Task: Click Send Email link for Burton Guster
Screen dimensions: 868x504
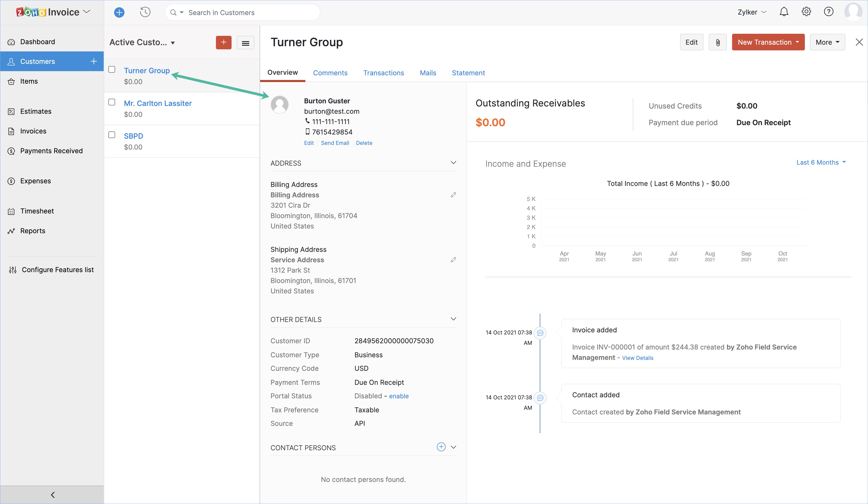Action: click(x=335, y=143)
